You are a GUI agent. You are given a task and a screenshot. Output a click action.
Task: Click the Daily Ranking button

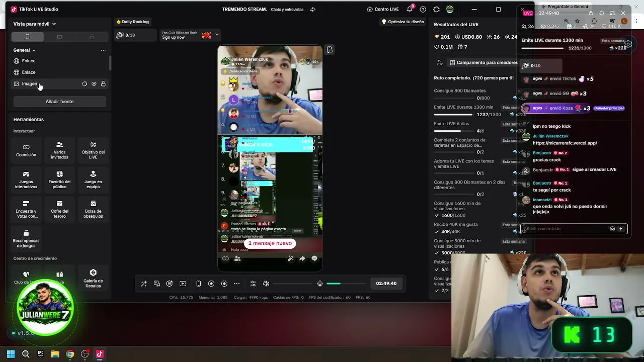click(132, 22)
